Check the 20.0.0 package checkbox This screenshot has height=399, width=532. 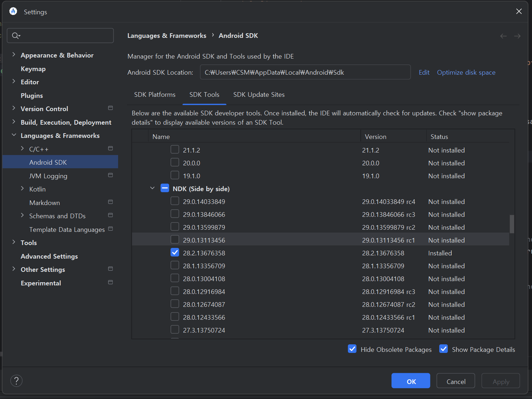point(175,162)
